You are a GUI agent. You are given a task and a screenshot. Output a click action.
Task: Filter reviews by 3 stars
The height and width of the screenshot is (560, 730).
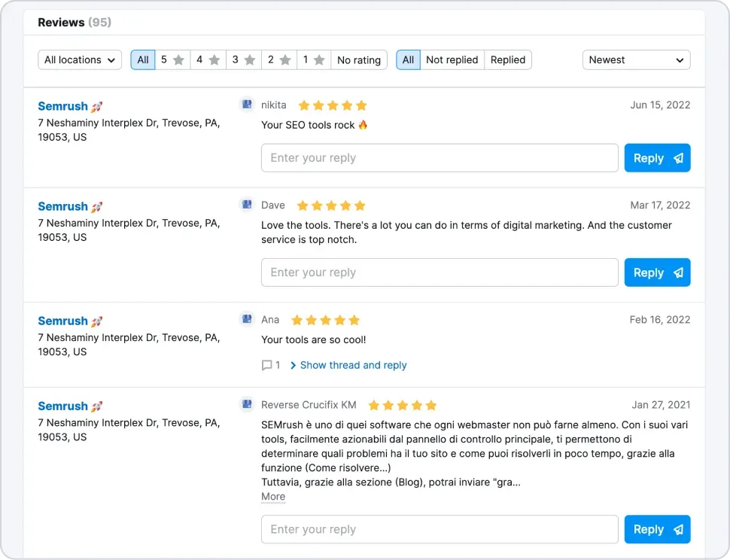click(x=244, y=60)
